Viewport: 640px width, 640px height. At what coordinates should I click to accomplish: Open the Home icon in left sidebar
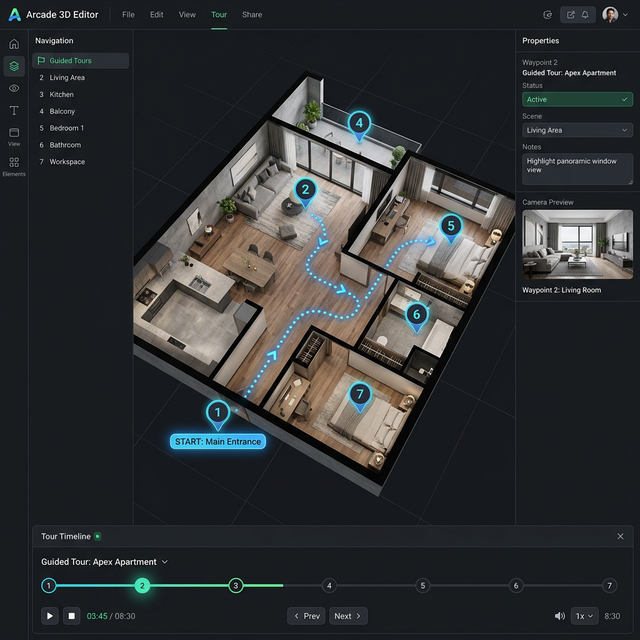point(14,44)
